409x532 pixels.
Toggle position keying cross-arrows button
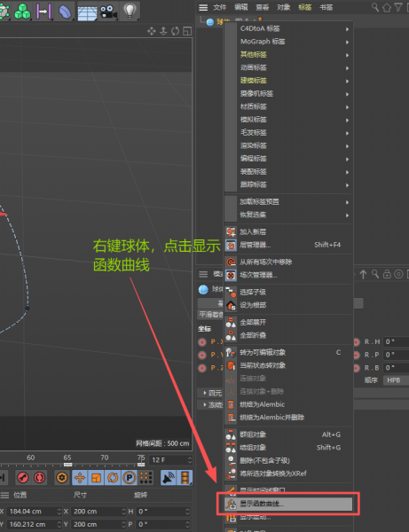pos(80,478)
